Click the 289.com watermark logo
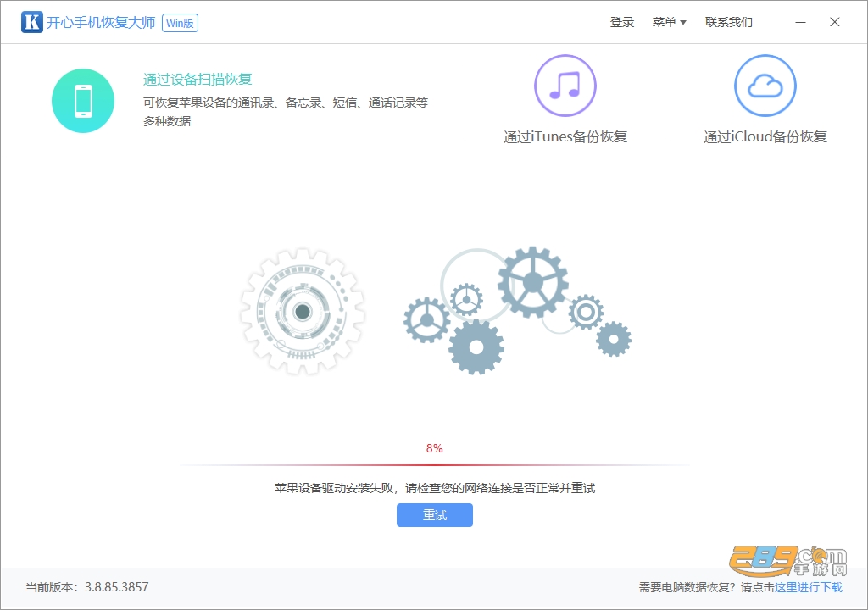868x610 pixels. (x=788, y=561)
